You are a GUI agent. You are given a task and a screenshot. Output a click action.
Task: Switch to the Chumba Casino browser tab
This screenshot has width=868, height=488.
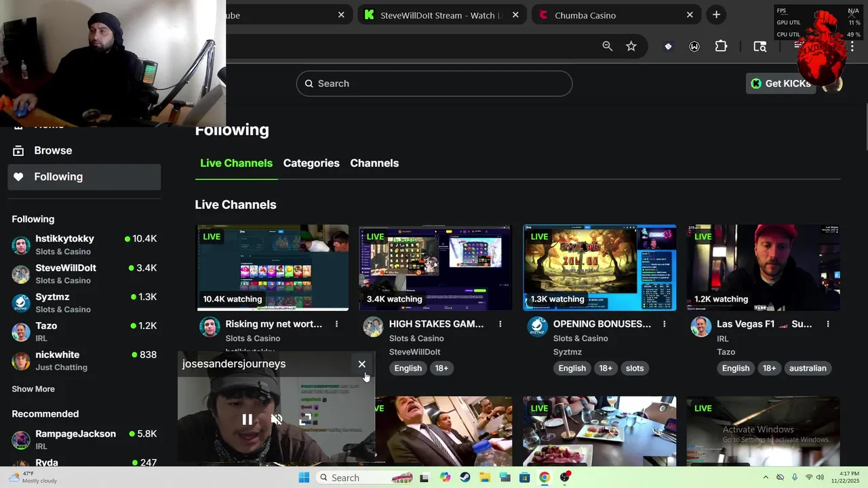point(618,15)
